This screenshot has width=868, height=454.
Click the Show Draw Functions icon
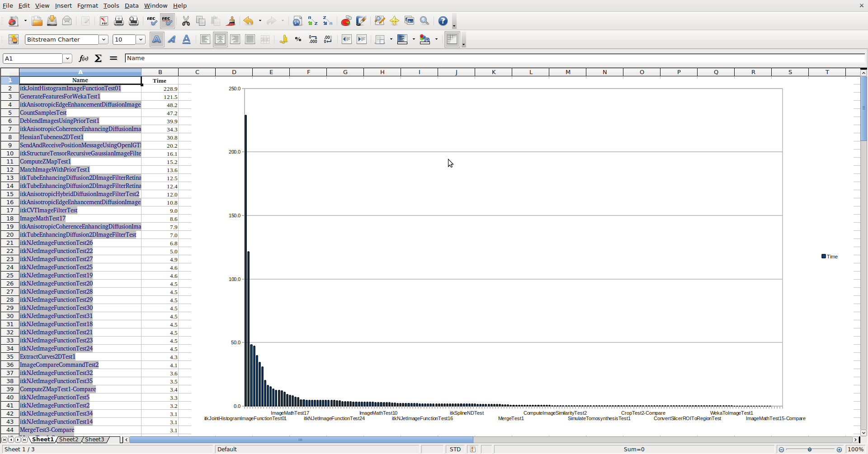pos(361,21)
